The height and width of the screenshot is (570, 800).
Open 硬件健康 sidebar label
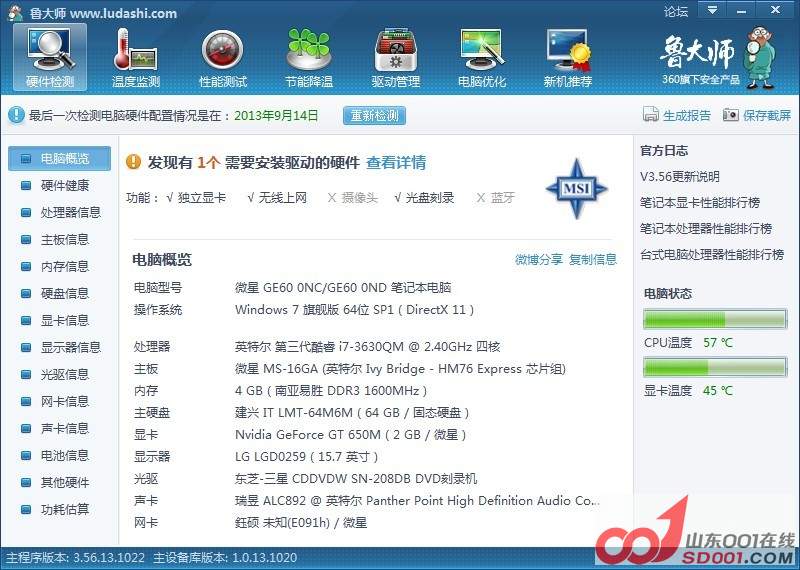point(65,185)
